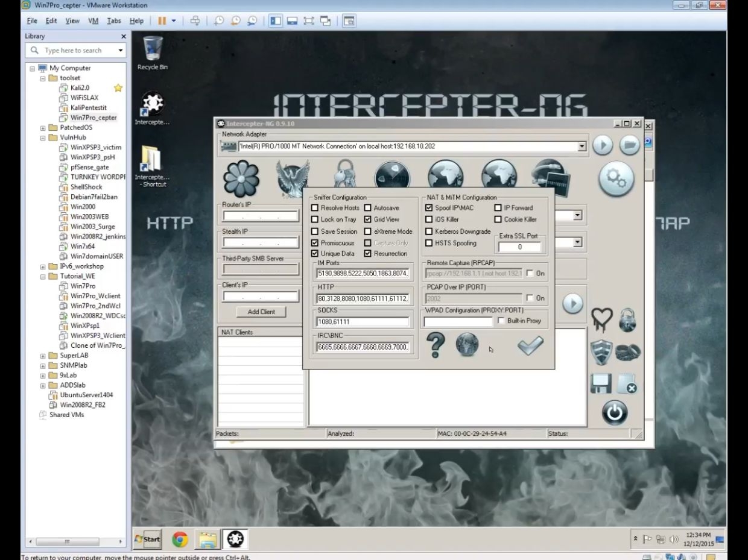
Task: Click the padlock icon beside the heart
Action: click(x=627, y=319)
